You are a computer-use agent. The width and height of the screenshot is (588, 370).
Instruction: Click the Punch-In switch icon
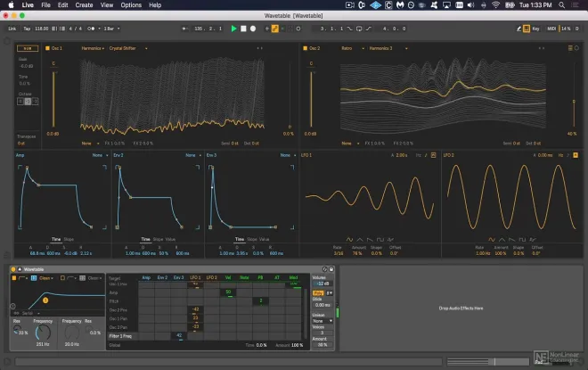coord(349,29)
